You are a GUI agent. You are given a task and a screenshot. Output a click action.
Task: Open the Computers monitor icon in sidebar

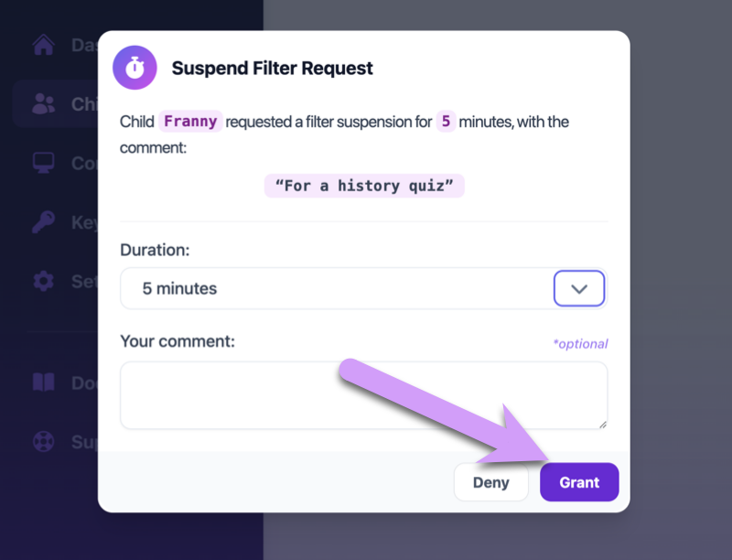click(x=43, y=163)
